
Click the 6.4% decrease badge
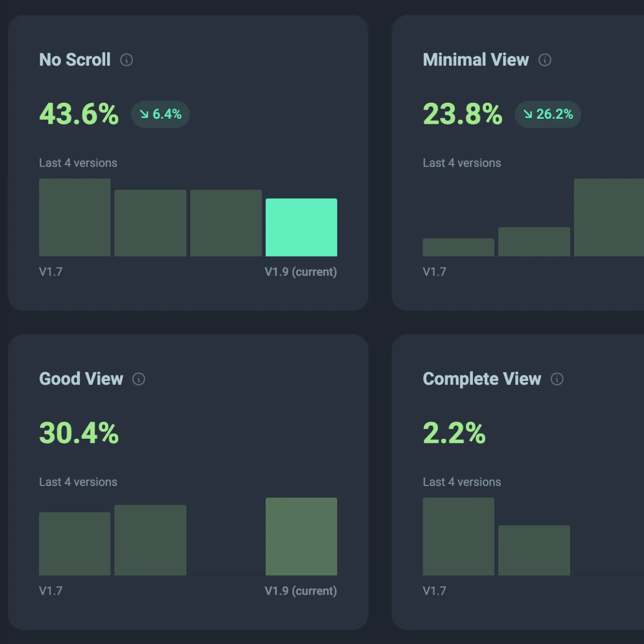[x=160, y=114]
